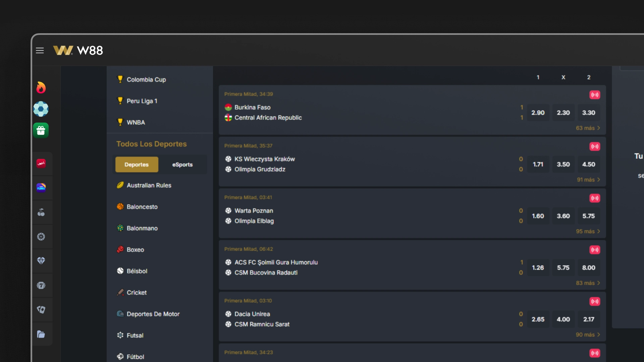Bet CSM Bucovina Radauti at 8.00
Image resolution: width=644 pixels, height=362 pixels.
[589, 267]
